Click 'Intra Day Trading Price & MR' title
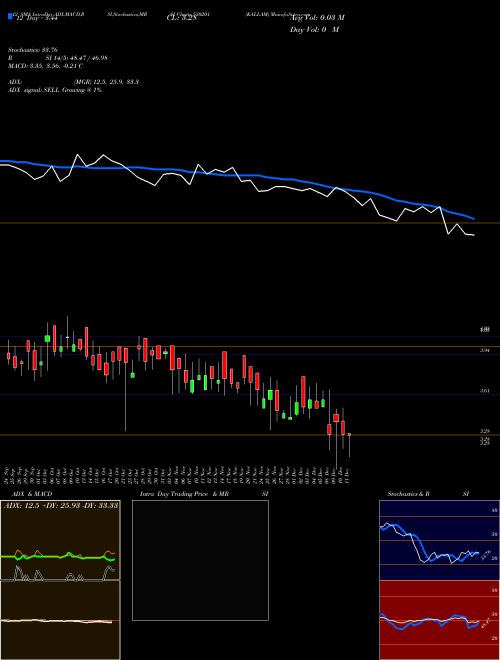Viewport: 500px width, 660px height. 184,494
